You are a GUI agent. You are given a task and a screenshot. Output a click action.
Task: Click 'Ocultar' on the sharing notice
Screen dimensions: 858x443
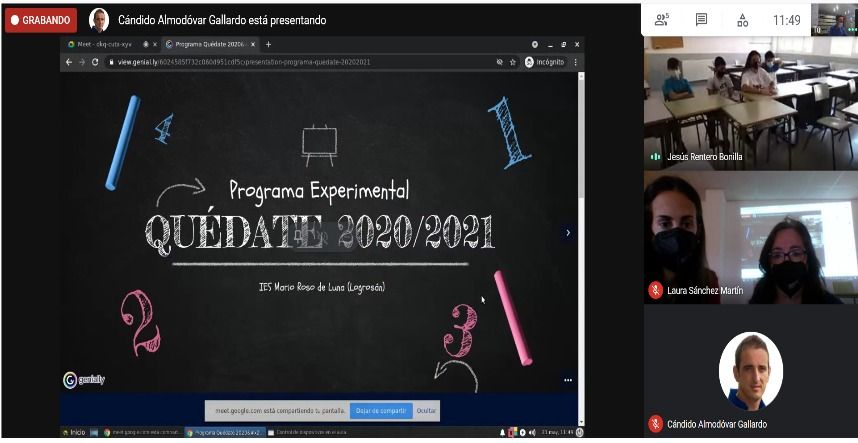click(x=425, y=411)
